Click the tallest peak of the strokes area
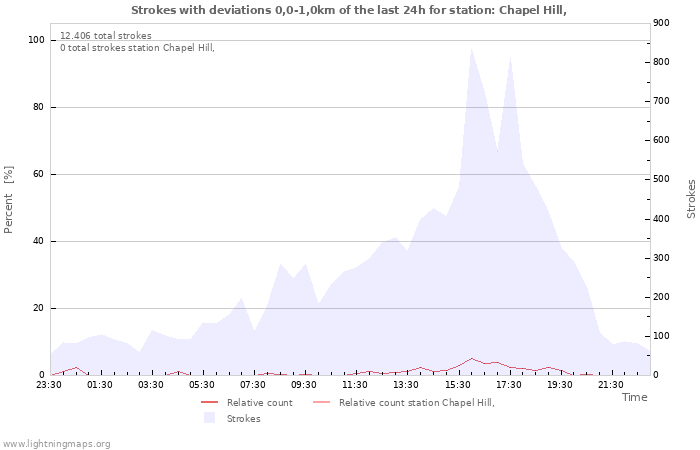This screenshot has width=700, height=450. tap(471, 50)
